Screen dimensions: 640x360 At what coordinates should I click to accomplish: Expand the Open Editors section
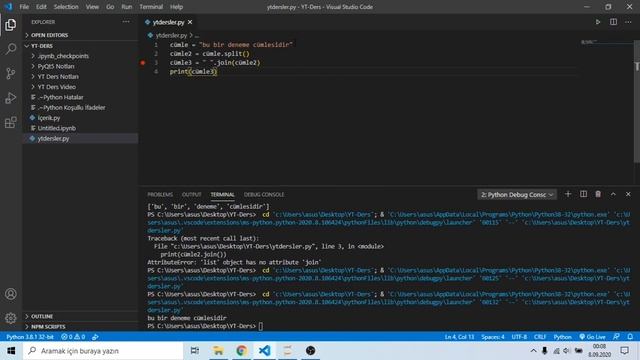click(x=80, y=35)
